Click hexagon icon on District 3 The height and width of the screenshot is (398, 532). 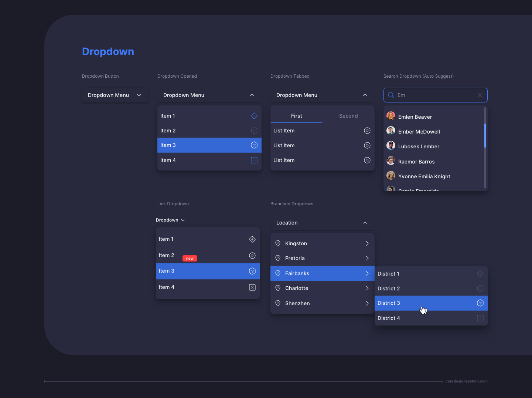pyautogui.click(x=480, y=303)
